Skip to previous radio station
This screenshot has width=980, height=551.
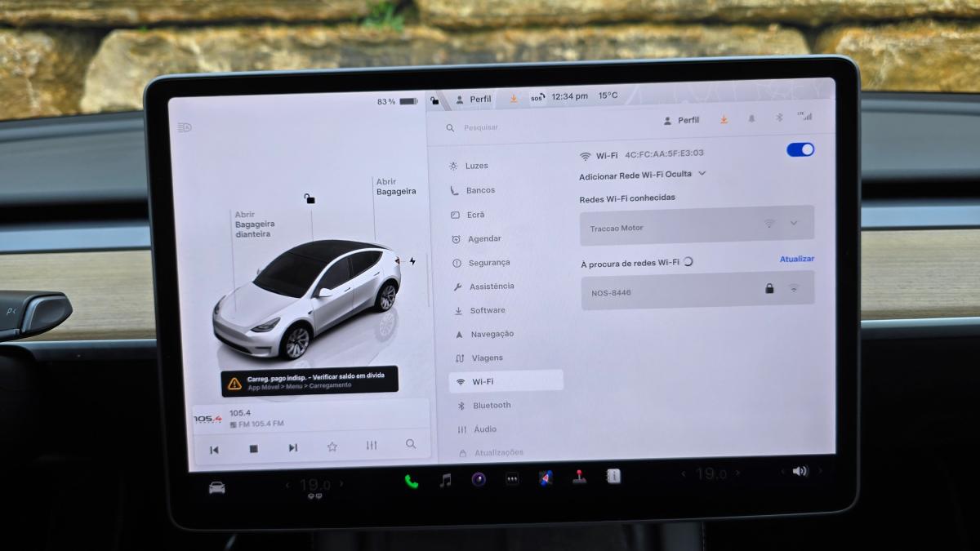pyautogui.click(x=214, y=449)
